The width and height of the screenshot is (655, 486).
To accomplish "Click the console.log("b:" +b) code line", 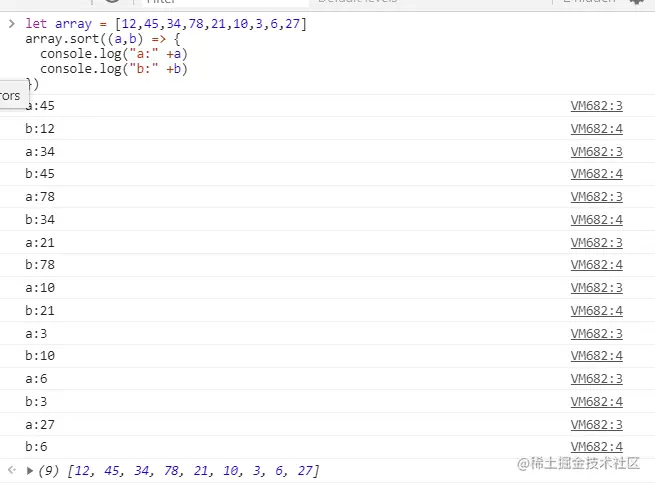I will point(114,69).
